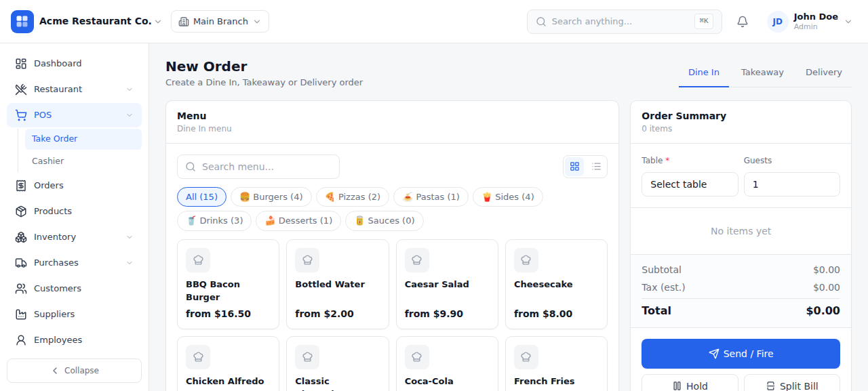Click the Classic item chef hat icon
Screen dimensions: 868x391
click(307, 357)
